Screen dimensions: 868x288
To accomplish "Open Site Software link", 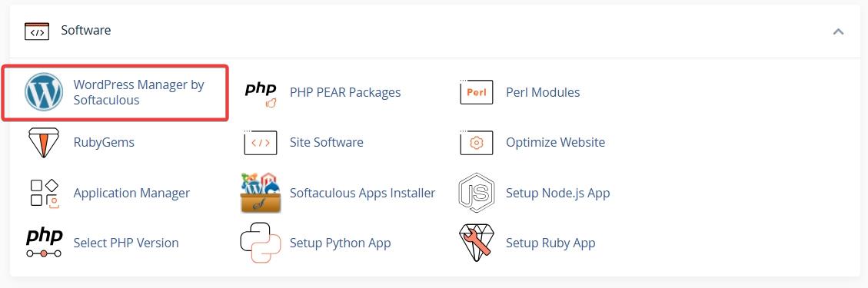I will (327, 142).
